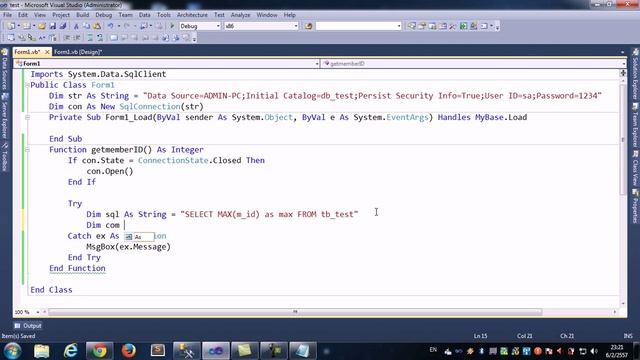Open the Server Explorer side tab
This screenshot has height=360, width=640.
[x=4, y=116]
